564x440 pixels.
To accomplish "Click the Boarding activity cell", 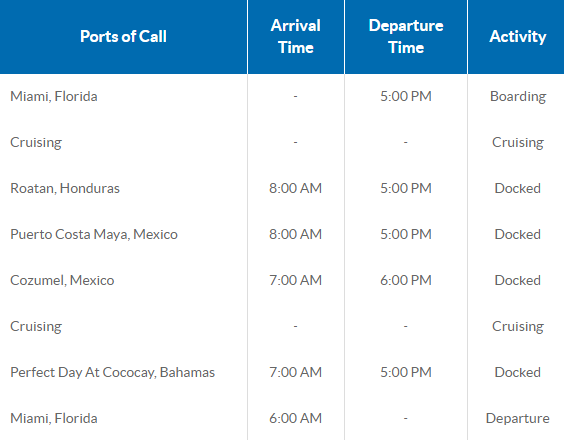I will coord(518,96).
